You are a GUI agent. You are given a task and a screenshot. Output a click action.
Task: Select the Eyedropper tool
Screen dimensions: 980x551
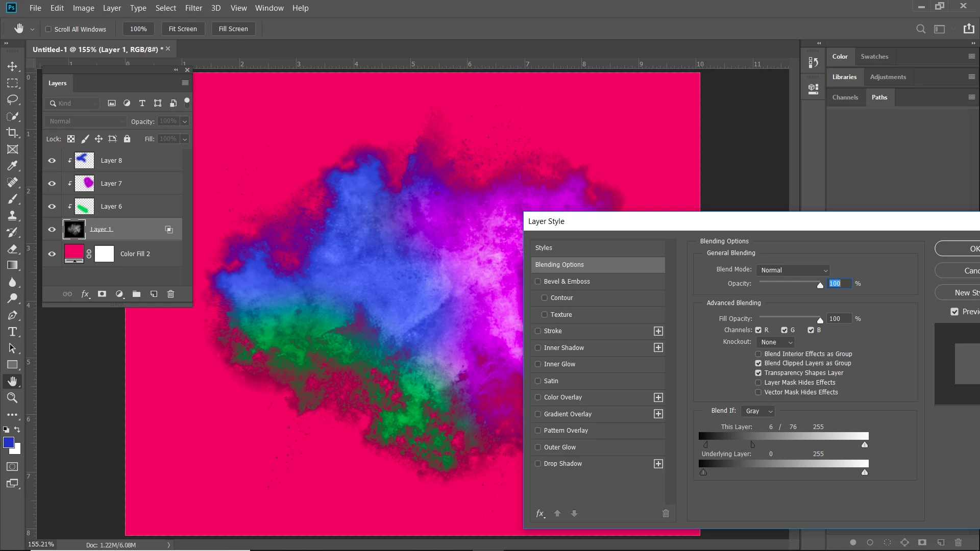click(12, 166)
